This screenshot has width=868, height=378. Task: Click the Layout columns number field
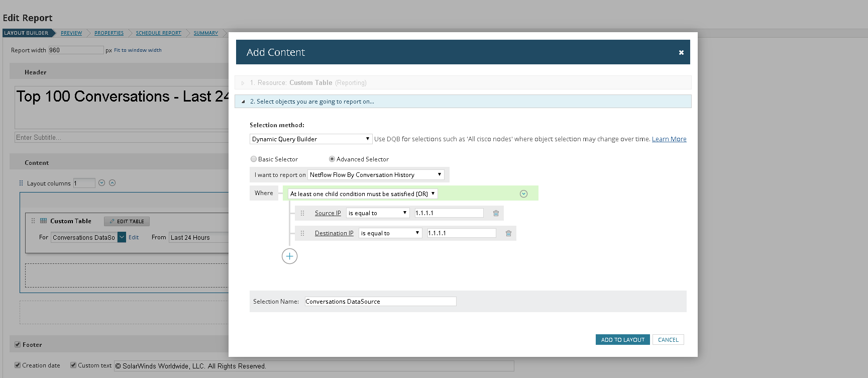(x=84, y=183)
